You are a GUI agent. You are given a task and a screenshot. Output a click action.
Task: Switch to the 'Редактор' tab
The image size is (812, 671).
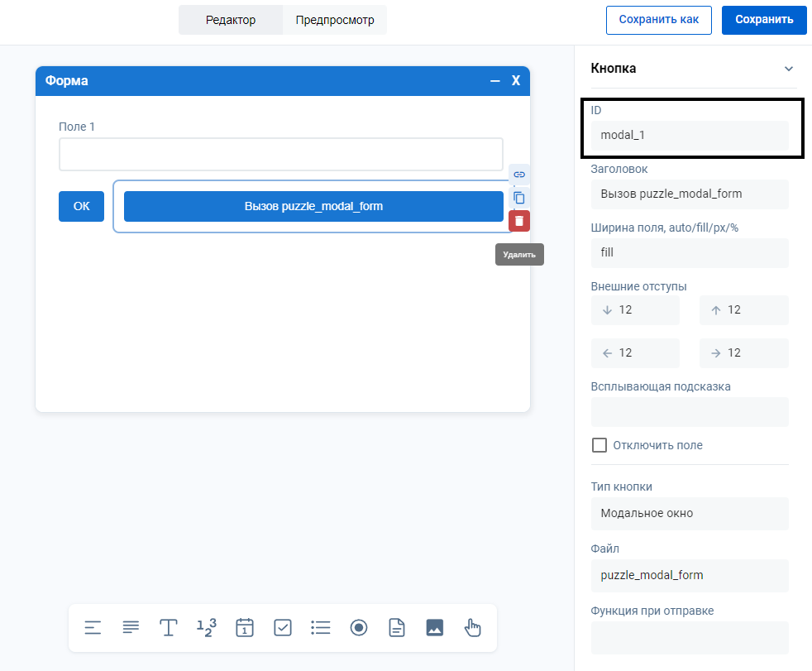tap(231, 20)
